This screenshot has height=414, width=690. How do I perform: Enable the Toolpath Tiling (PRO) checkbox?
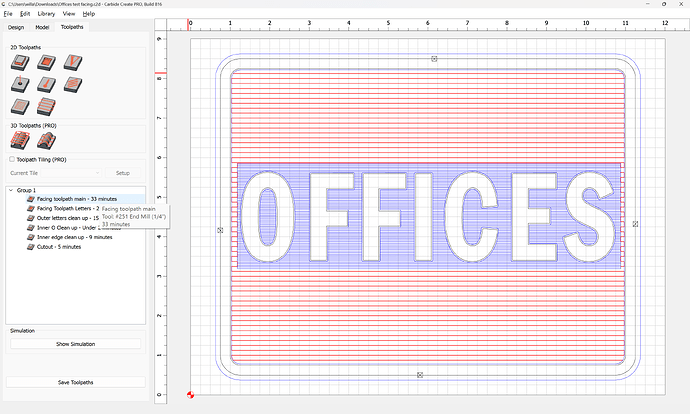(x=11, y=158)
